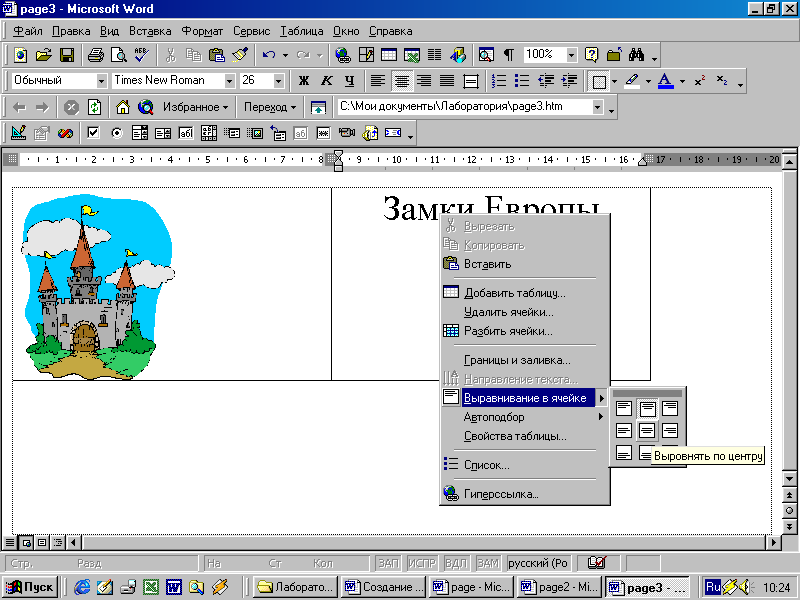The image size is (800, 600).
Task: Open the Tables and Borders tool
Action: (366, 55)
